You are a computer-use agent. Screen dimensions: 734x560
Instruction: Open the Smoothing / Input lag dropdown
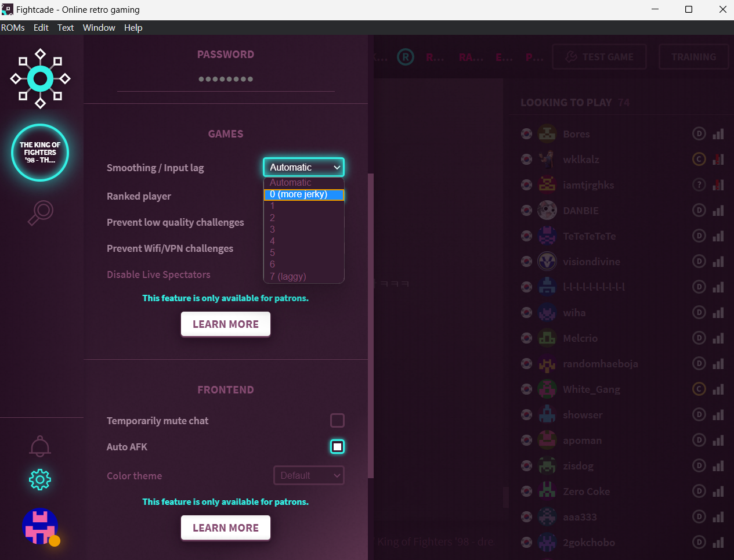point(303,167)
